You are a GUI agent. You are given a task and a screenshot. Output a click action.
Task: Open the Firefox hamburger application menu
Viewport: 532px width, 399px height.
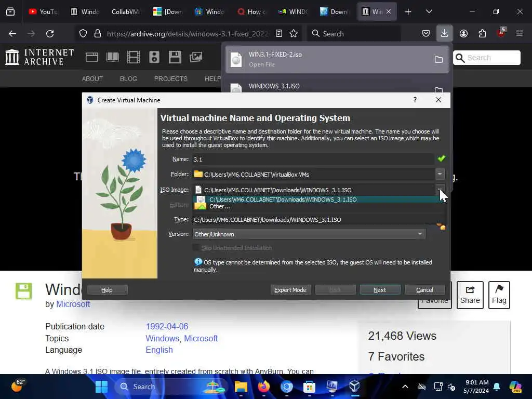(x=519, y=33)
